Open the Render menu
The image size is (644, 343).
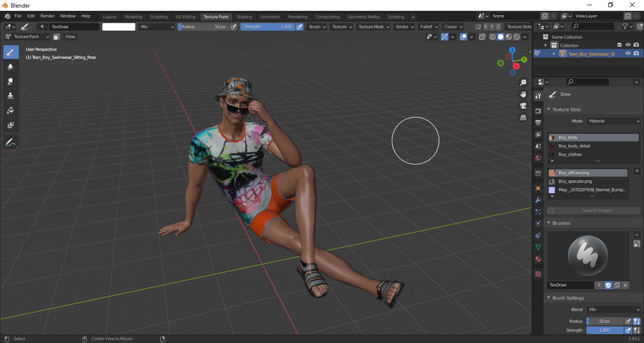click(48, 16)
